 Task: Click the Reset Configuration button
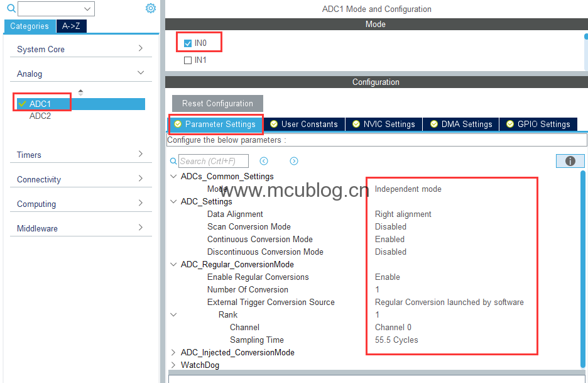click(x=217, y=103)
